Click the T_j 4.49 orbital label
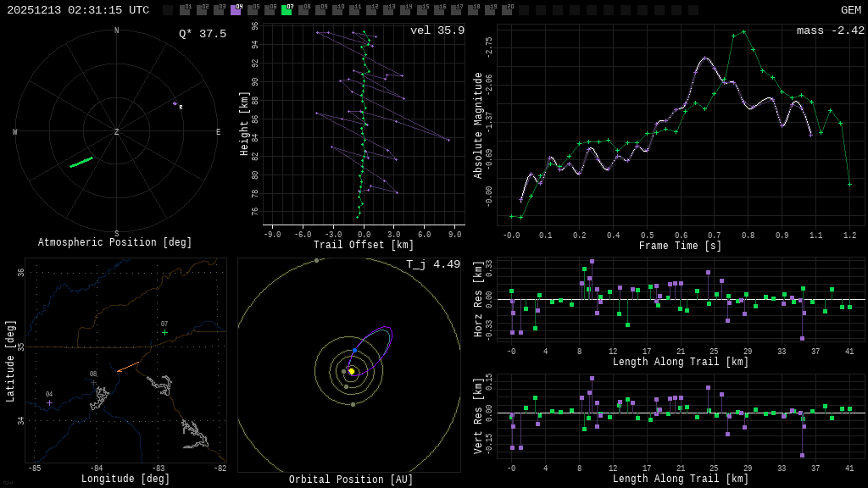Screen dimensions: 868x488 432,264
